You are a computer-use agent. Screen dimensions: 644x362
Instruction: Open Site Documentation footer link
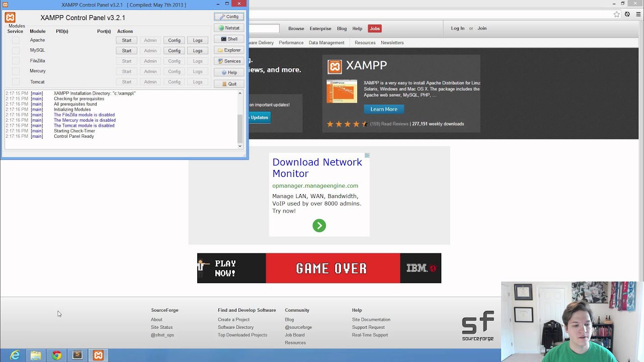[371, 320]
